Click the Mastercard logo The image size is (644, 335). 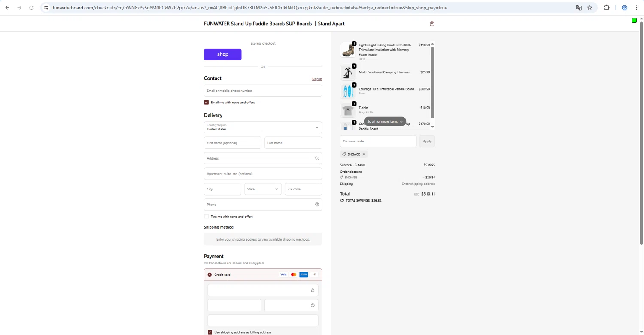(x=294, y=275)
